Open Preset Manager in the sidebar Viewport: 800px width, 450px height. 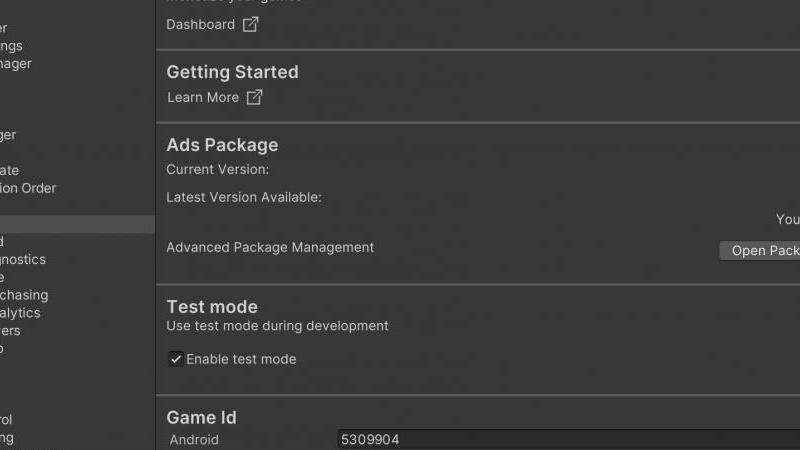coord(8,135)
